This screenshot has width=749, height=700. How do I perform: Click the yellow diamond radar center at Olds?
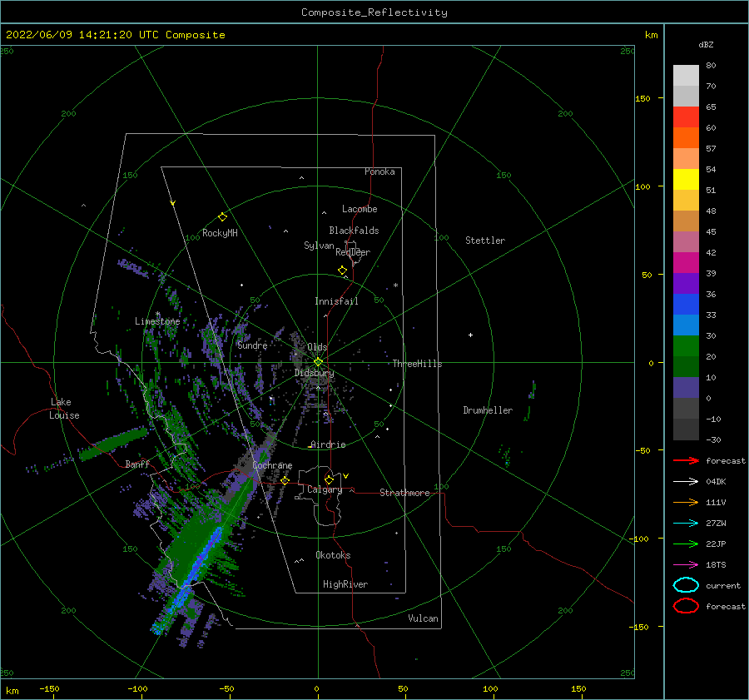pyautogui.click(x=318, y=362)
